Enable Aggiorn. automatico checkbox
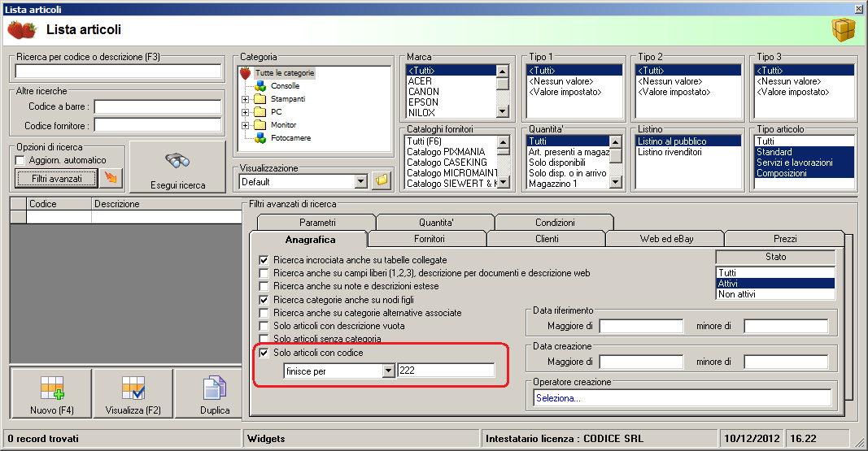Screen dimensions: 868x451 click(21, 161)
